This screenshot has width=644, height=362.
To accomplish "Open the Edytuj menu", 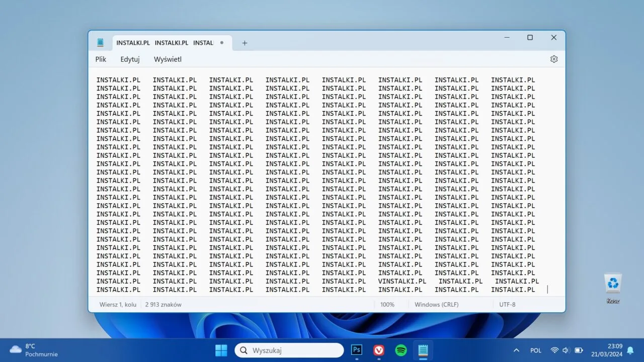I will click(130, 59).
